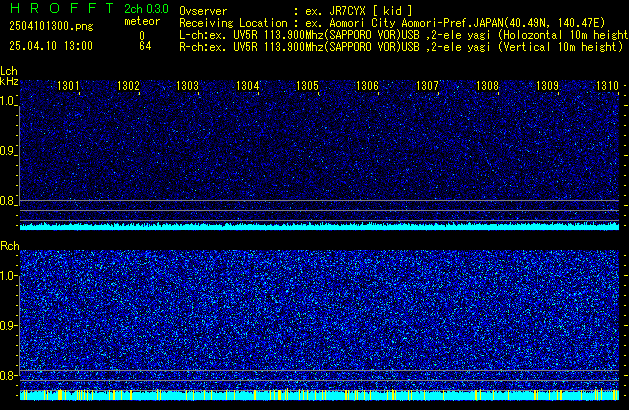
Task: Click the Rch 0.9 kHz axis label
Action: point(7,325)
